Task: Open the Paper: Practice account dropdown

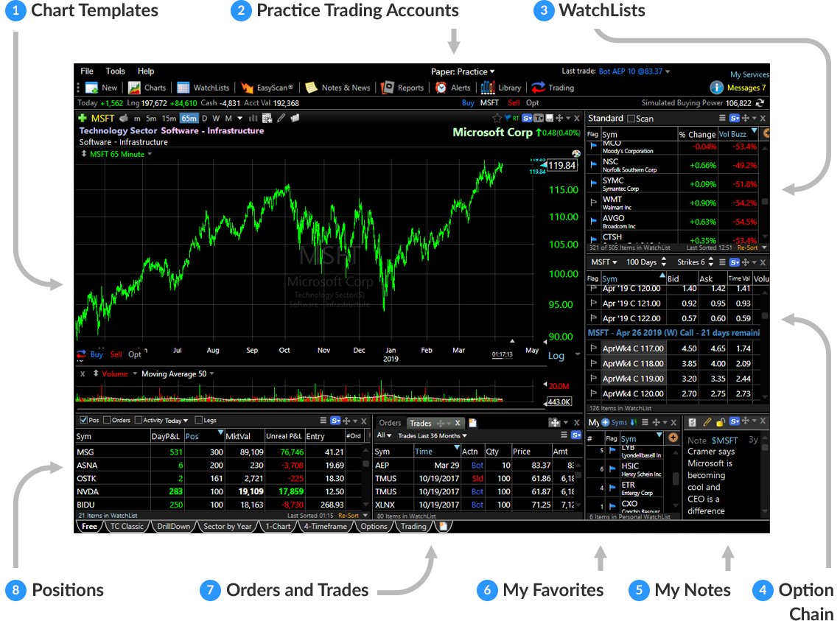Action: (x=463, y=71)
